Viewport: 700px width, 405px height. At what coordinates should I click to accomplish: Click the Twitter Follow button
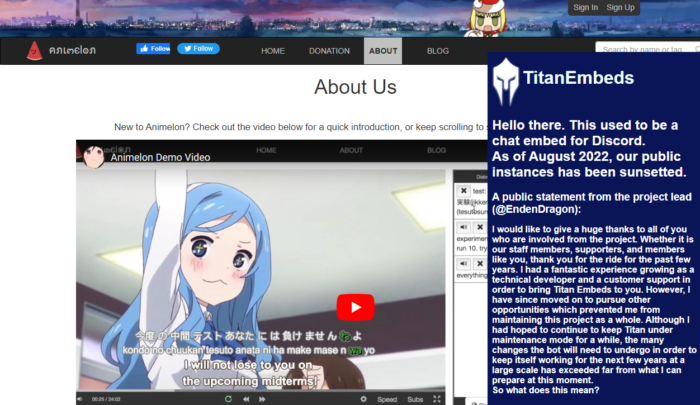[198, 49]
